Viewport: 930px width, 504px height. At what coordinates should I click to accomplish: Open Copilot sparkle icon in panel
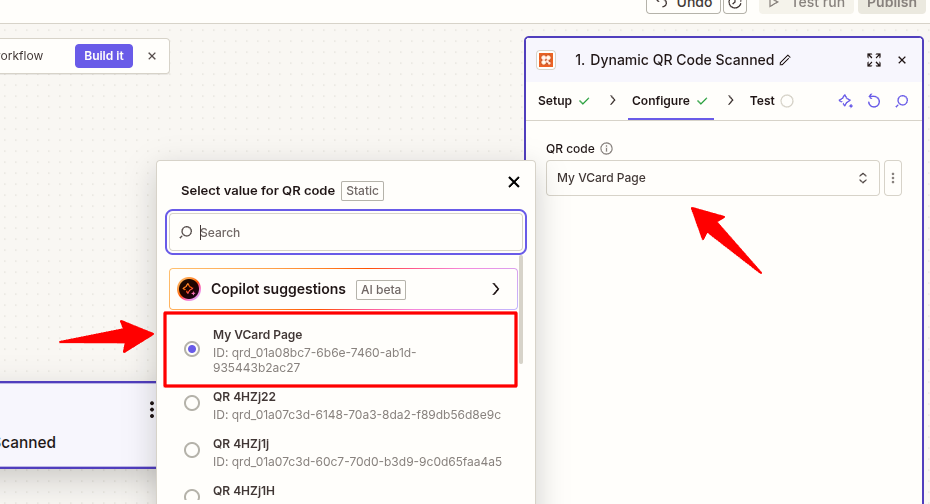tap(846, 101)
